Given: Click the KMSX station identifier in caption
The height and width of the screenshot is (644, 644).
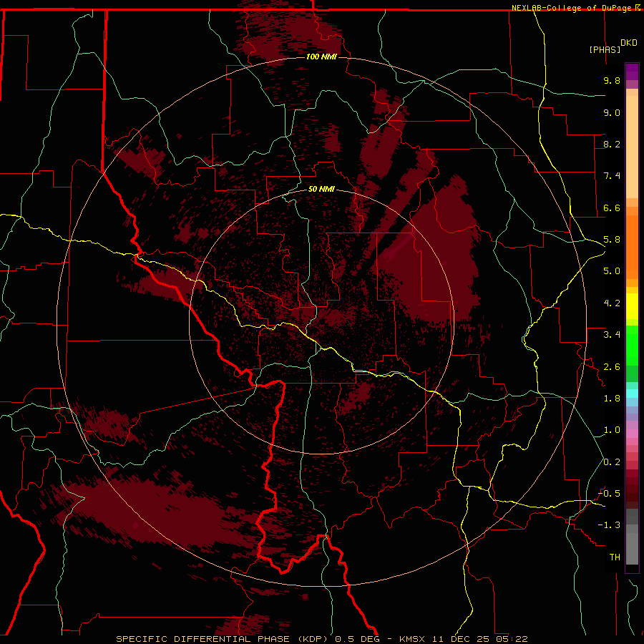Looking at the screenshot, I should pos(412,639).
